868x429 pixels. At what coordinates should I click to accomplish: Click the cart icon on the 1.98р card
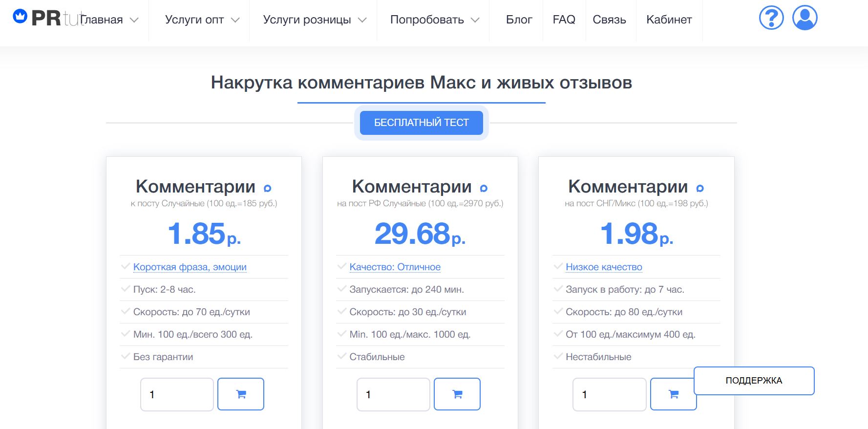673,393
